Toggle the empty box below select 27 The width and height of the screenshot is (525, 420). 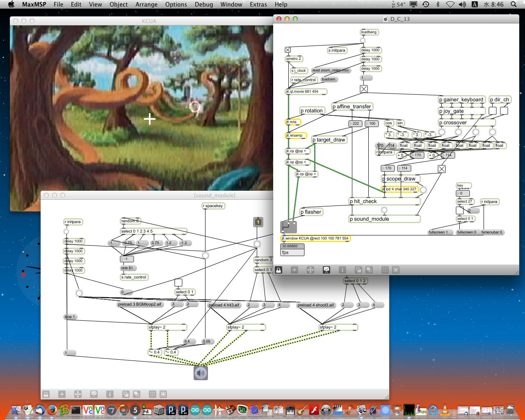[x=460, y=210]
